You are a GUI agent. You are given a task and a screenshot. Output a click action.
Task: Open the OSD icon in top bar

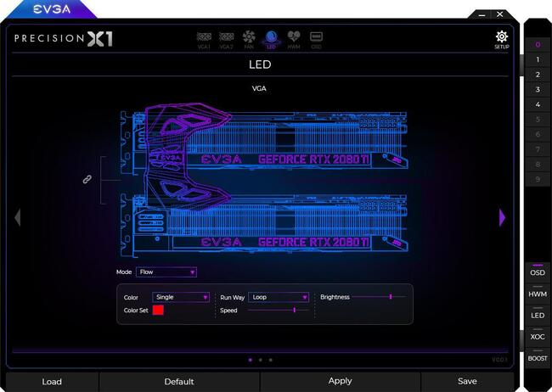[316, 40]
